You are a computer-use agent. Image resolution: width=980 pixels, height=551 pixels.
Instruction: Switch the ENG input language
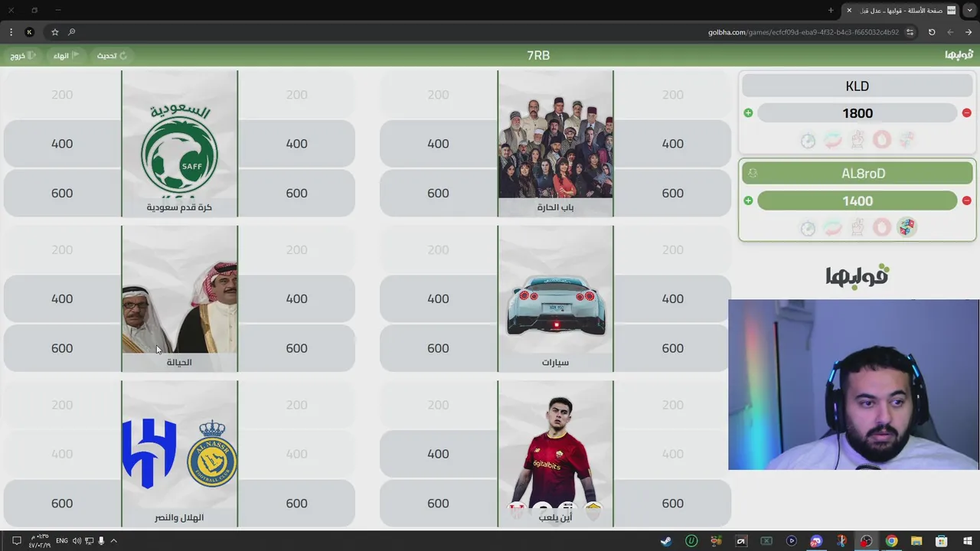coord(62,541)
